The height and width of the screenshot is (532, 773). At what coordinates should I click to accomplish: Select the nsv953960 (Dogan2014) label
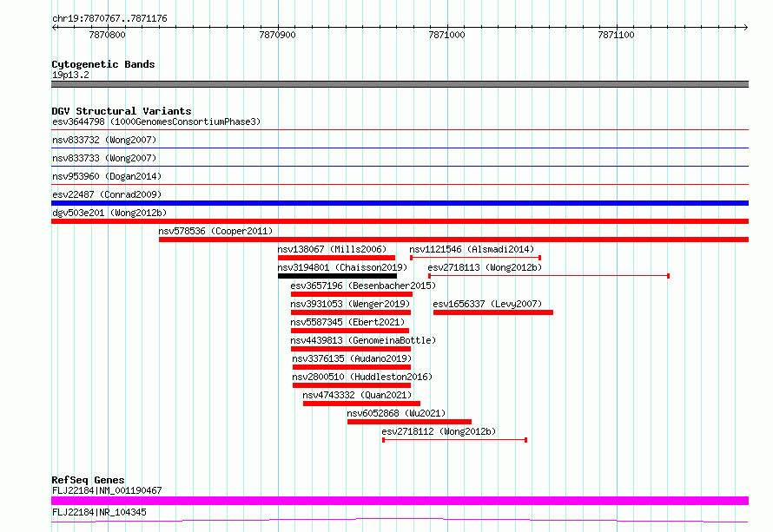coord(107,176)
